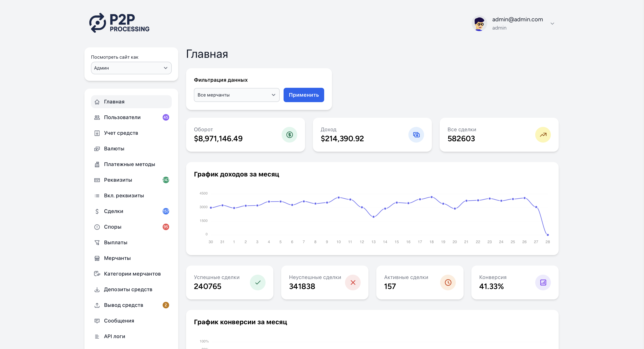Expand the Админ view-as selector

point(131,68)
